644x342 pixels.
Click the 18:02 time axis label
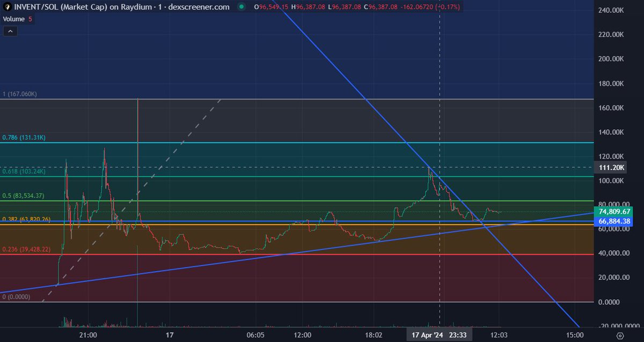pos(374,335)
